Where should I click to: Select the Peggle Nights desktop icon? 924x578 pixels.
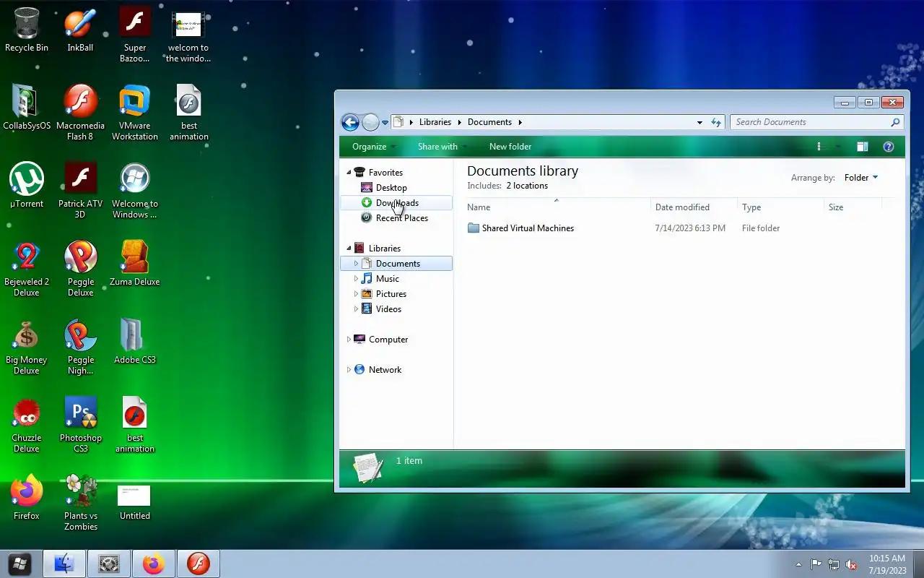pos(80,346)
